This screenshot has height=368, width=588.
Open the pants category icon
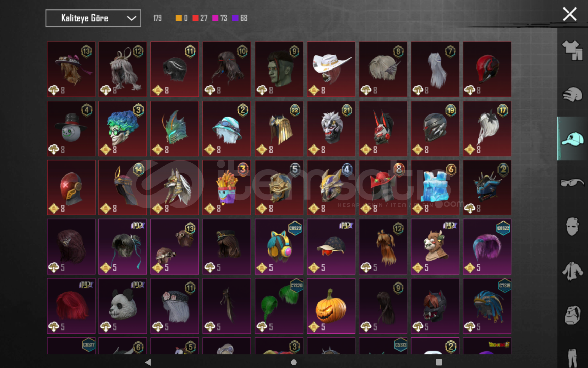[x=573, y=358]
